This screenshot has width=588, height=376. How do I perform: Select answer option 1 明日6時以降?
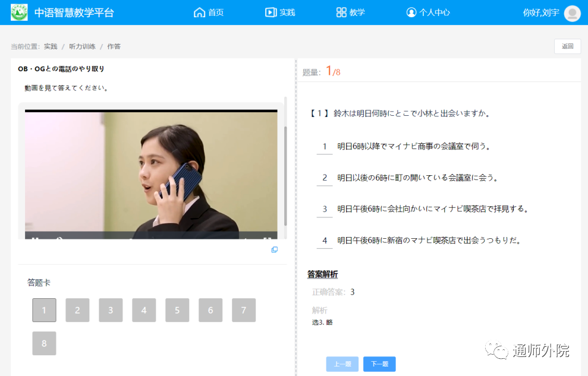coord(404,147)
